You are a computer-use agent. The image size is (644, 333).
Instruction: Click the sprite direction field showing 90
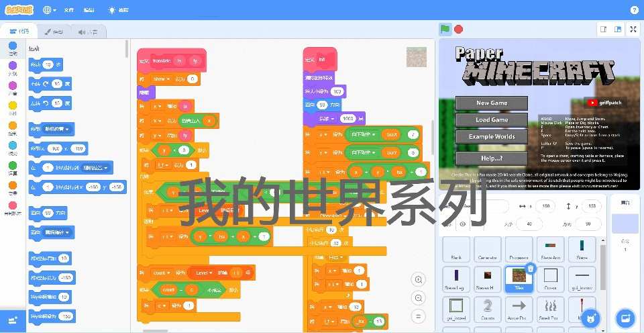[x=588, y=224]
